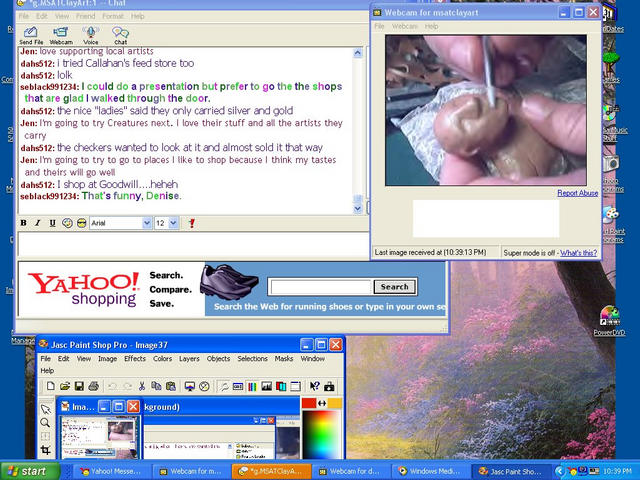
Task: Select the Zoom magnifier tool
Action: tap(46, 422)
